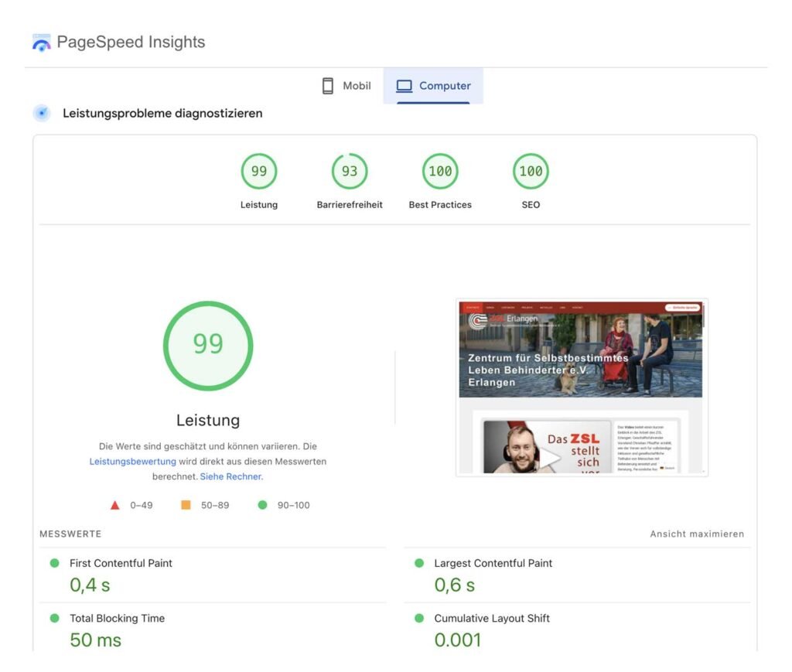792x672 pixels.
Task: Click the red triangle 0–49 legend icon
Action: (x=115, y=505)
